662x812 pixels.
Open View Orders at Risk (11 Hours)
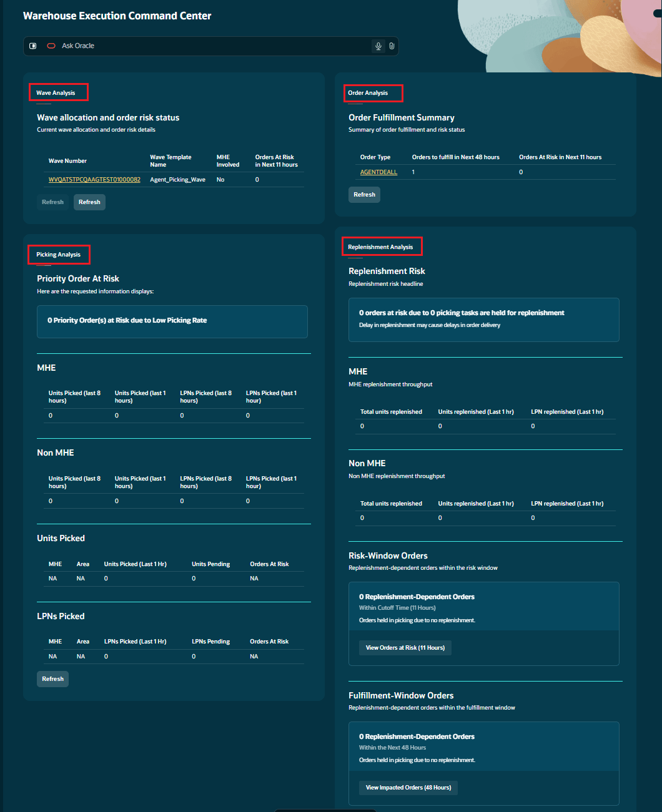405,648
